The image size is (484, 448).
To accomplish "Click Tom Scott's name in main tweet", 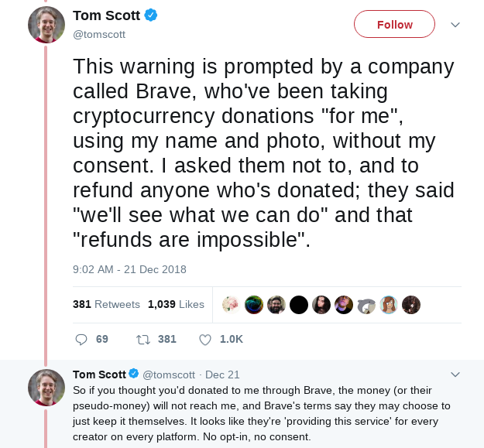I will [x=107, y=16].
